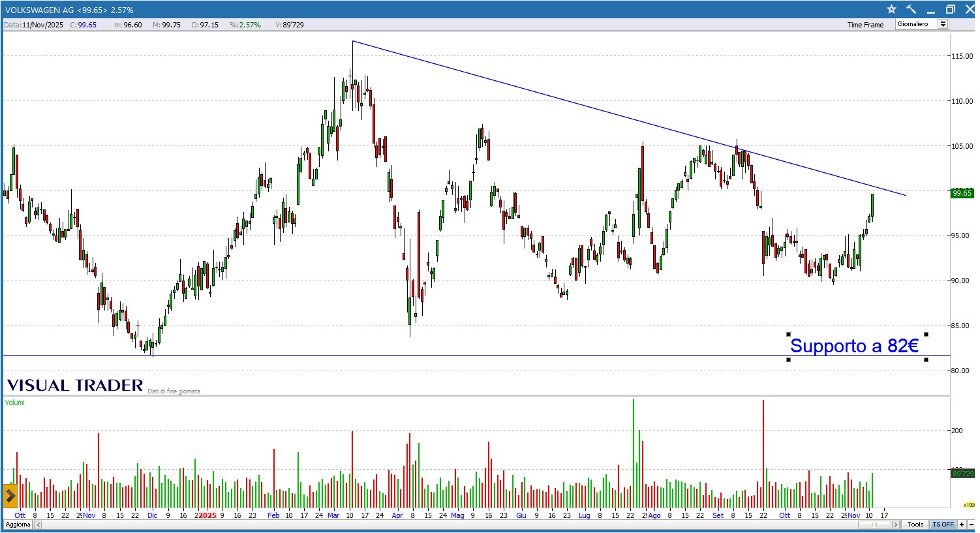Click the 99.65 current price label

[962, 193]
